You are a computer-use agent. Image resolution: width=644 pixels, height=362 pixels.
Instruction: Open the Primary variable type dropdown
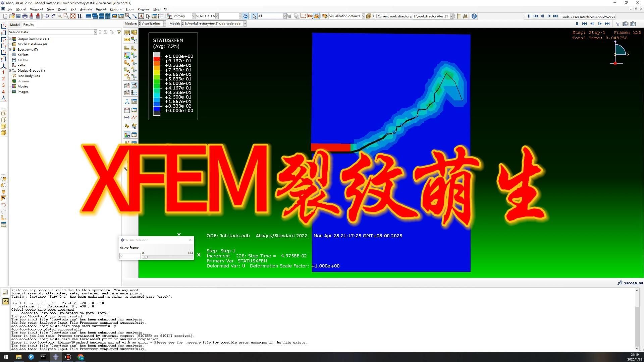click(193, 16)
